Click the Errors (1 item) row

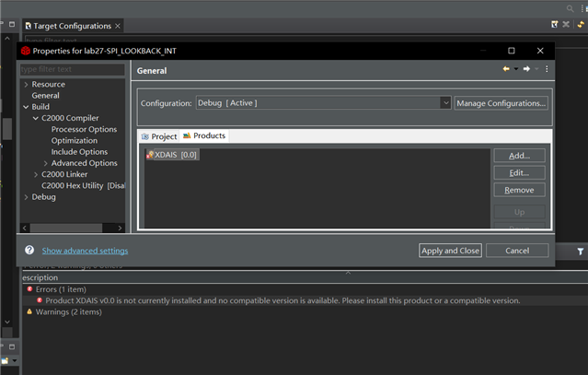[61, 289]
